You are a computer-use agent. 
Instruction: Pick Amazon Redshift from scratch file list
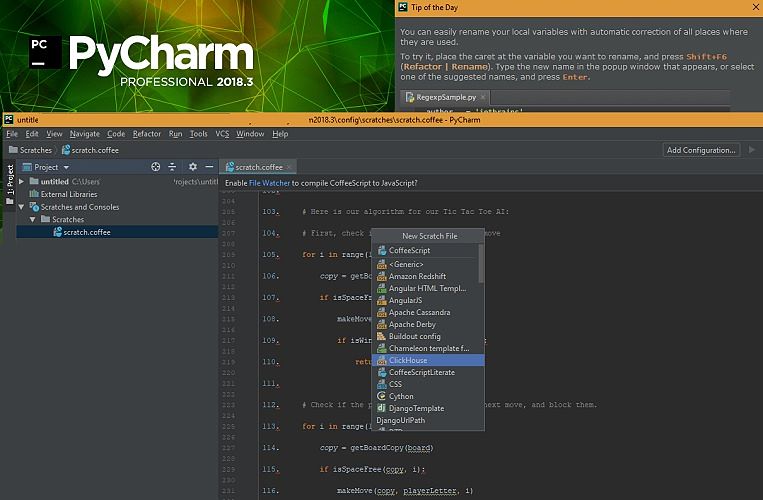pyautogui.click(x=428, y=276)
